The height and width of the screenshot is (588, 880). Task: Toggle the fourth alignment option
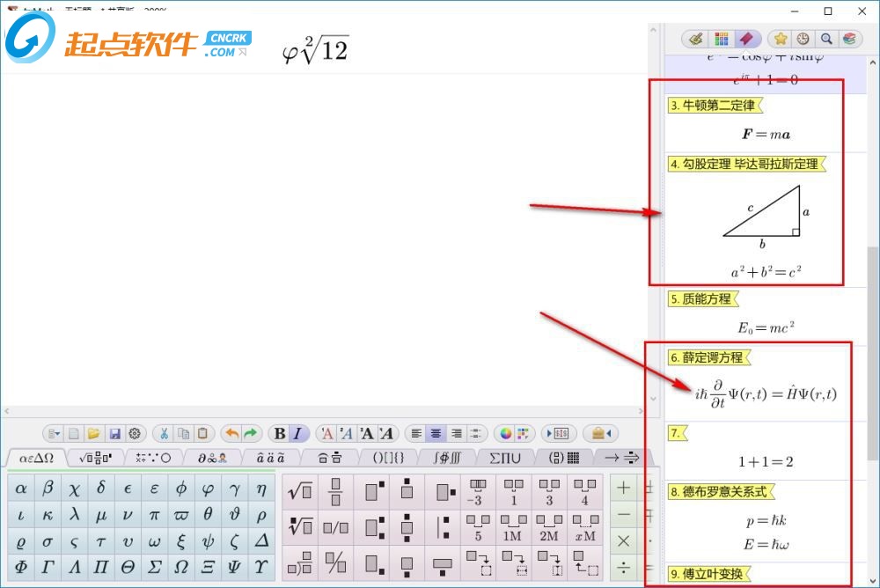(475, 434)
